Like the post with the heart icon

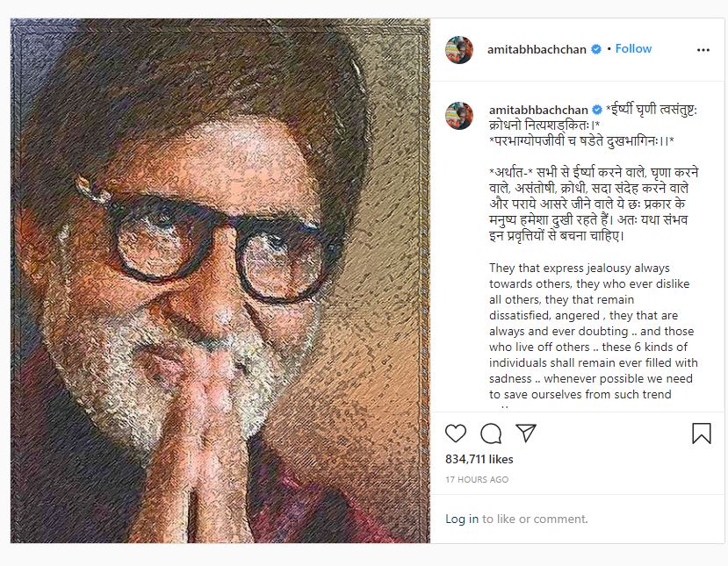tap(456, 433)
